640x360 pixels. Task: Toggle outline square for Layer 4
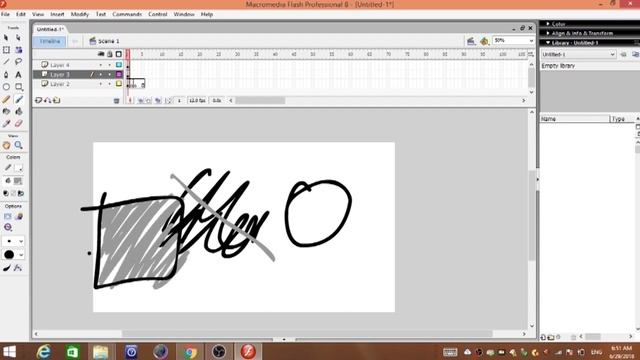pos(119,65)
